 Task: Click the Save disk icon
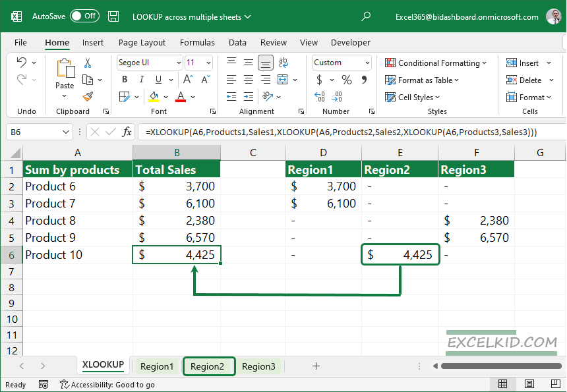click(x=113, y=16)
